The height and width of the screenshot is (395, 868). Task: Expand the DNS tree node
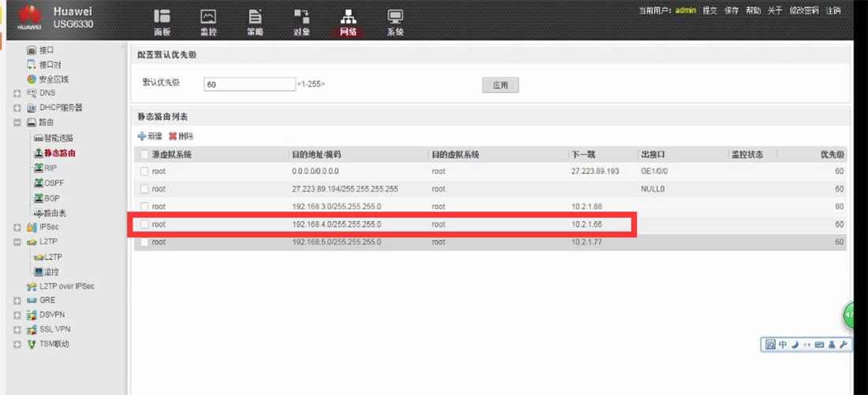pyautogui.click(x=17, y=93)
